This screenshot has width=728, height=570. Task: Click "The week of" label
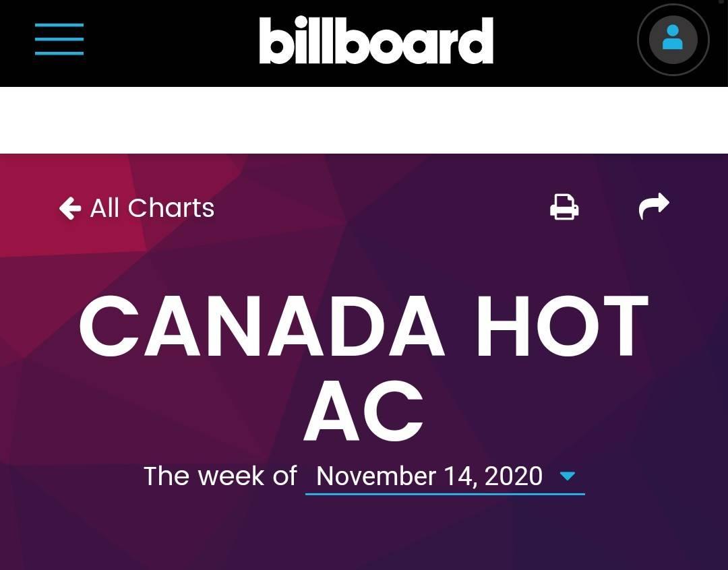pyautogui.click(x=220, y=476)
